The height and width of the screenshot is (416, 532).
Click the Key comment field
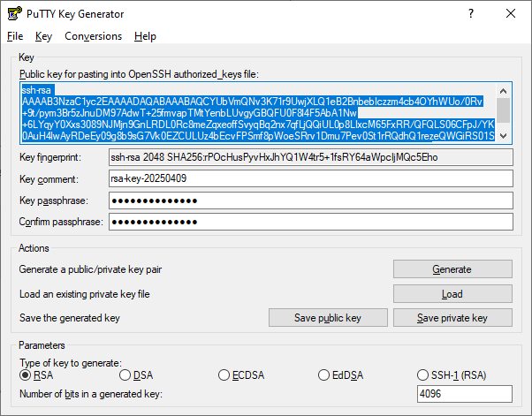click(x=311, y=178)
